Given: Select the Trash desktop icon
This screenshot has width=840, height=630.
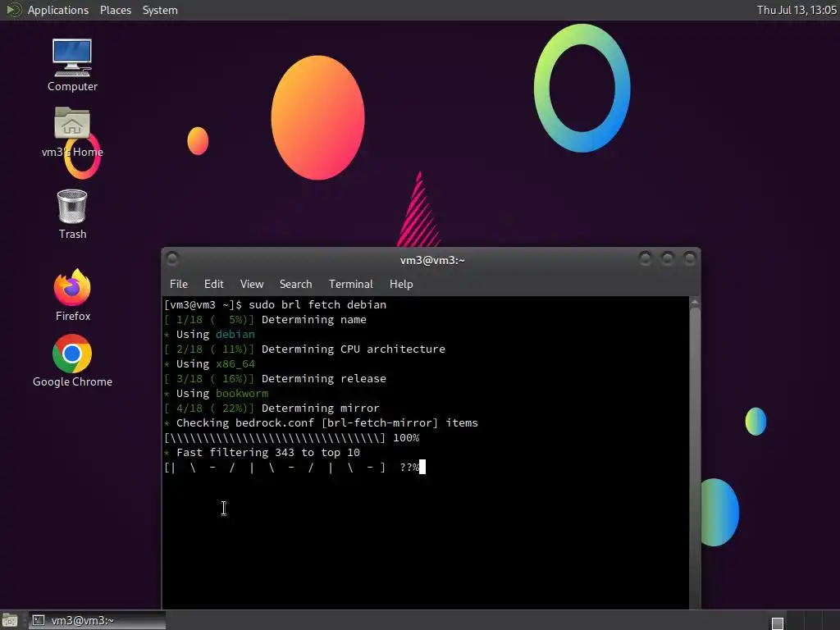Looking at the screenshot, I should 72,214.
